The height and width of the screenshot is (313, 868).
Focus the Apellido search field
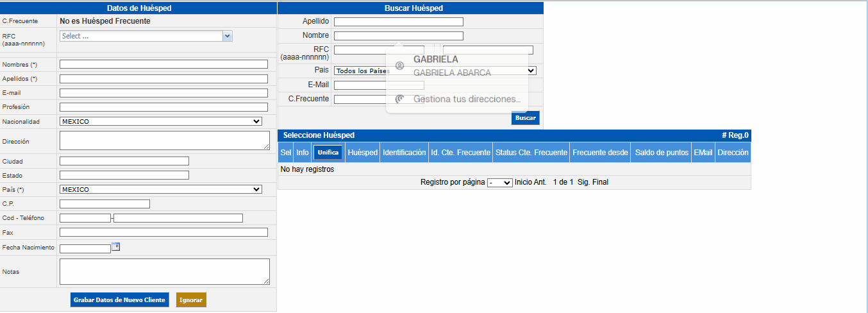(x=398, y=22)
